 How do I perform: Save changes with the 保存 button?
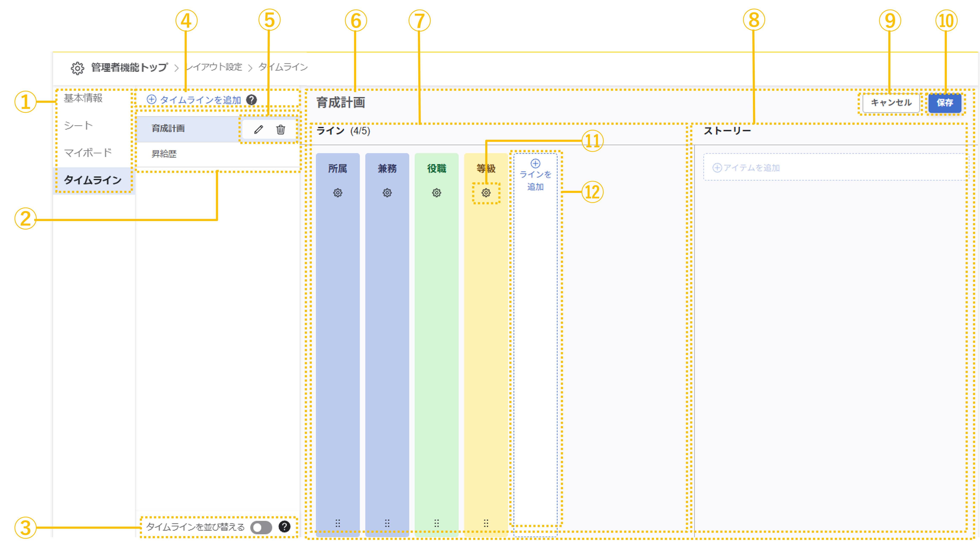tap(945, 103)
